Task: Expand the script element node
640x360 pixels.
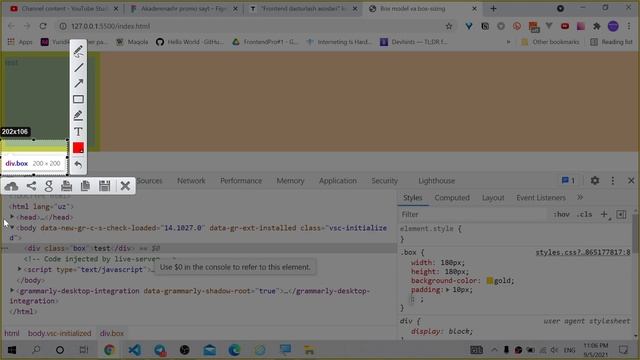Action: point(20,269)
